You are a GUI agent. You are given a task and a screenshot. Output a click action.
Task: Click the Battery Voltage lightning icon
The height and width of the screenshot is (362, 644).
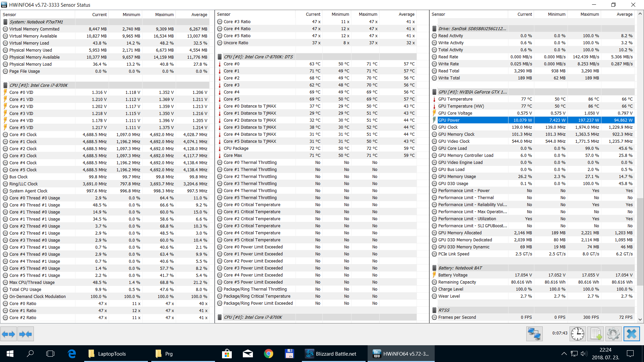tap(434, 275)
